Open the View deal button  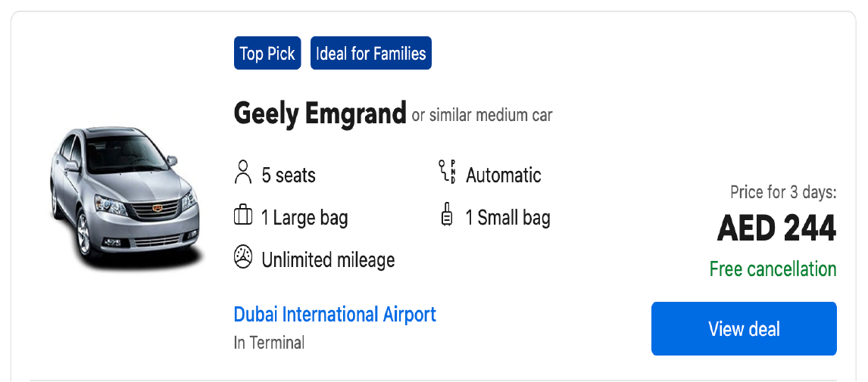pyautogui.click(x=744, y=329)
